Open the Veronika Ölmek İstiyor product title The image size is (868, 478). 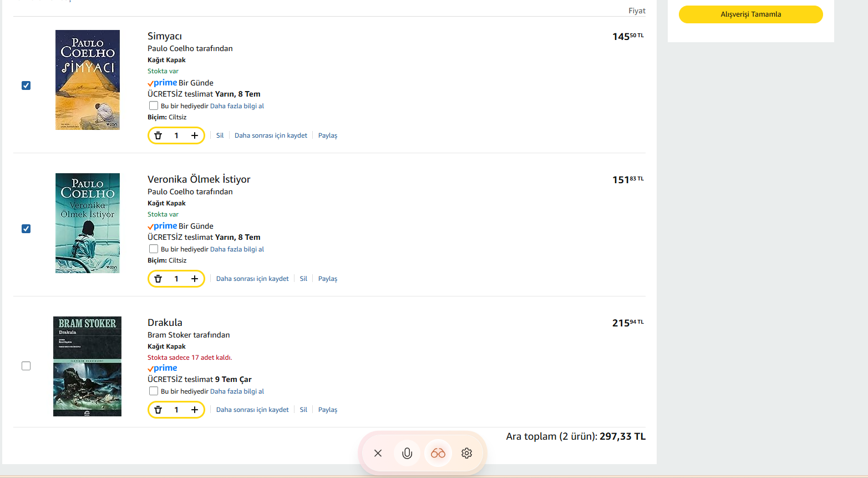click(x=199, y=179)
